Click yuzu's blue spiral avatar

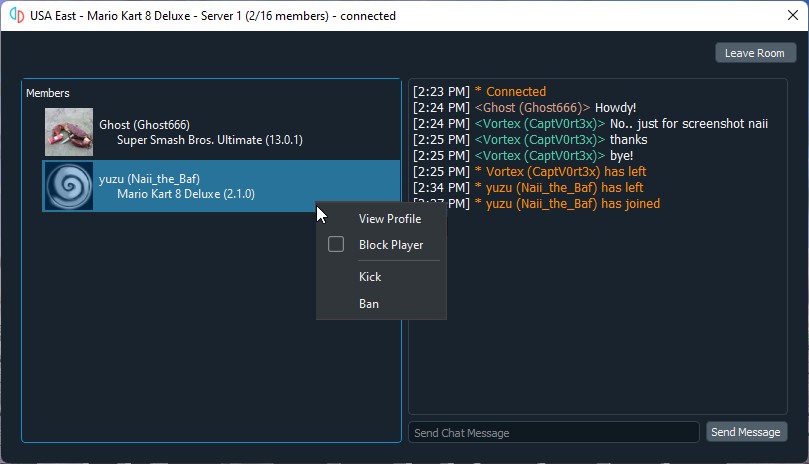click(x=69, y=186)
